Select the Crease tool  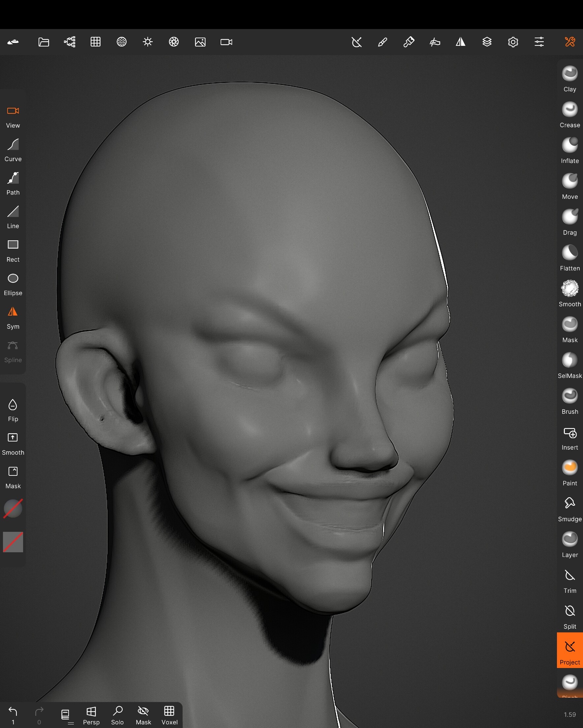[569, 113]
